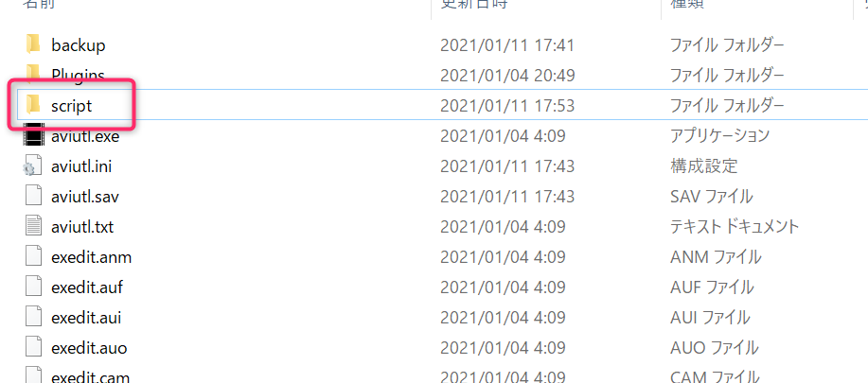Click the aviutl.exe film application icon
This screenshot has width=868, height=383.
[33, 135]
